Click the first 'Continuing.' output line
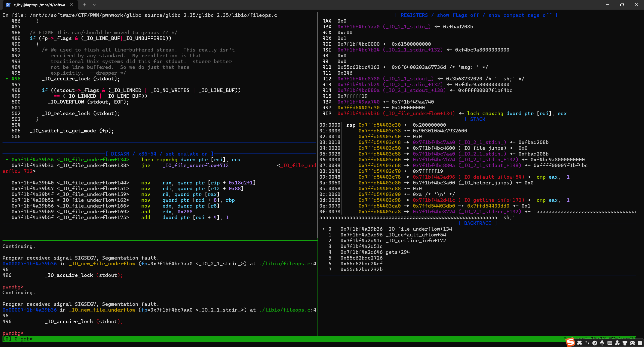644x347 pixels. (19, 246)
